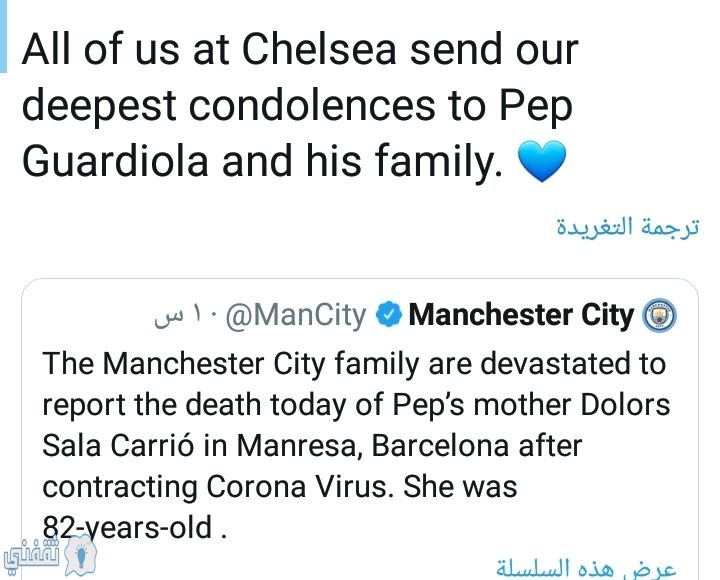Select the Manchester City display name
This screenshot has width=720, height=580.
(x=521, y=315)
